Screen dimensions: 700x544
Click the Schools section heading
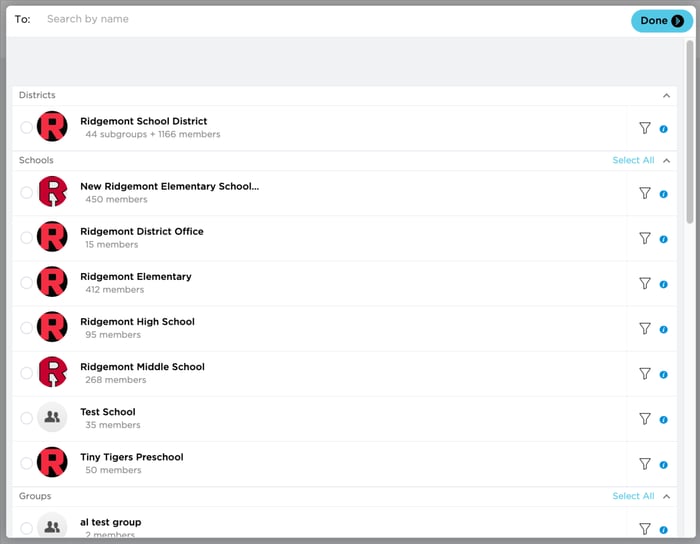click(x=36, y=160)
